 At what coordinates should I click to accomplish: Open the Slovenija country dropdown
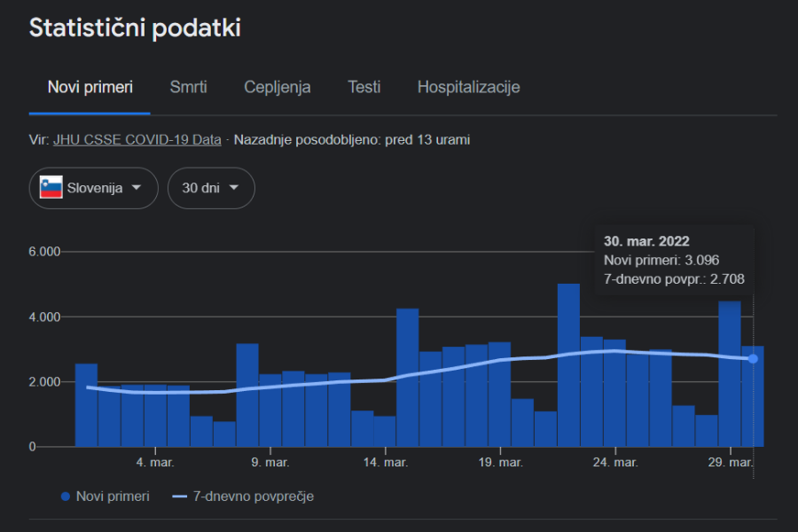93,187
